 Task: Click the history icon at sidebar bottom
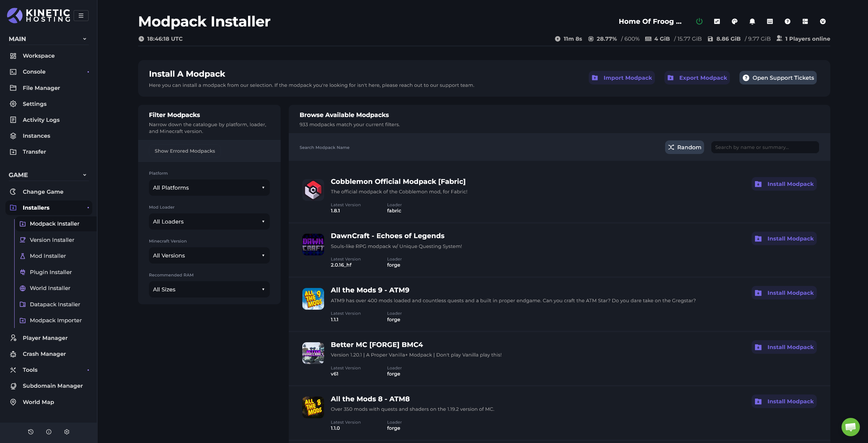point(31,432)
